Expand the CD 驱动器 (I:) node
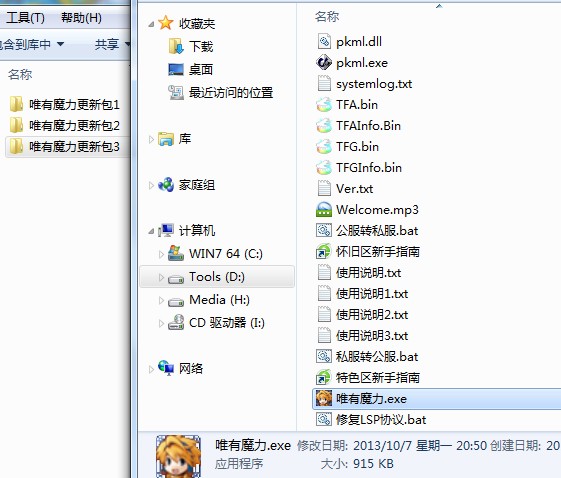Image resolution: width=561 pixels, height=478 pixels. (x=161, y=323)
